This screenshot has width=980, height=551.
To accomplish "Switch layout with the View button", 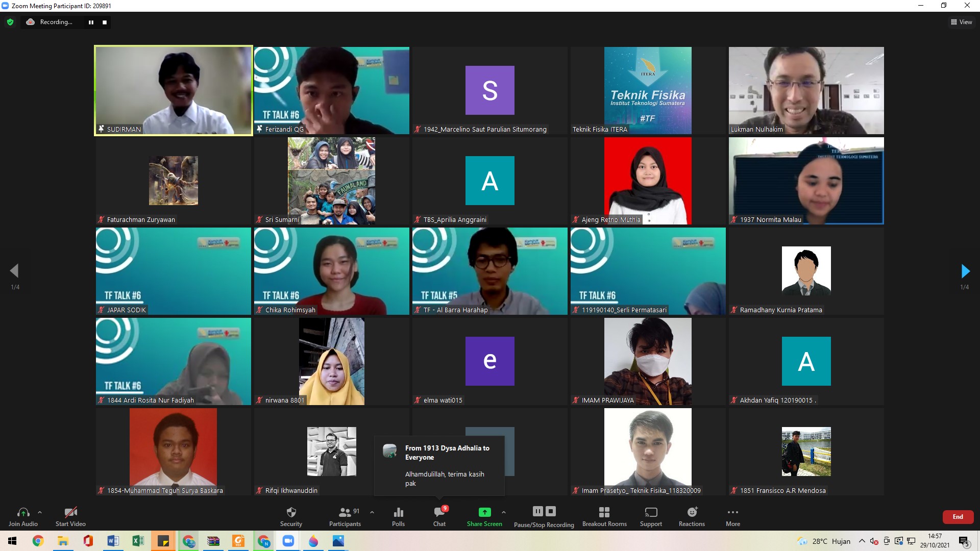I will tap(961, 22).
